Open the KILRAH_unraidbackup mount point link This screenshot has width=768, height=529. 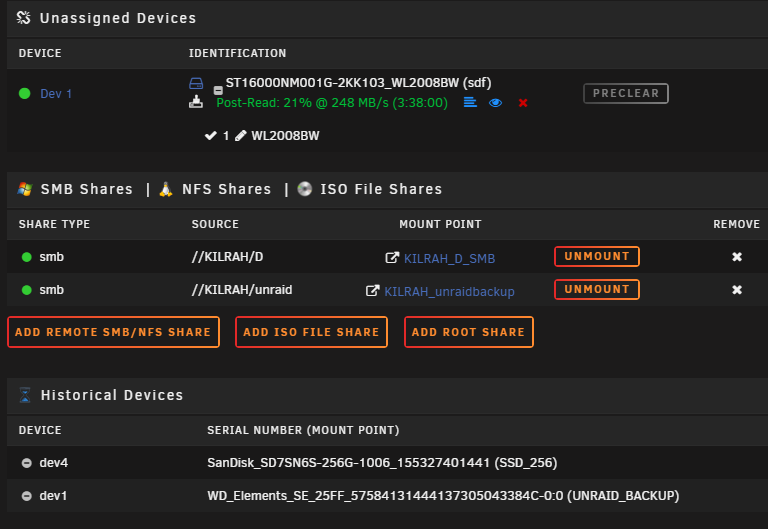coord(449,292)
